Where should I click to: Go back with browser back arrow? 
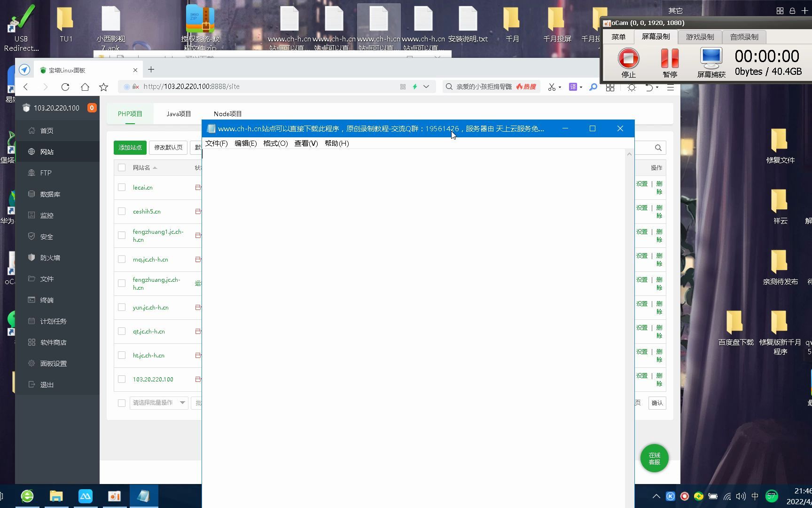(26, 87)
